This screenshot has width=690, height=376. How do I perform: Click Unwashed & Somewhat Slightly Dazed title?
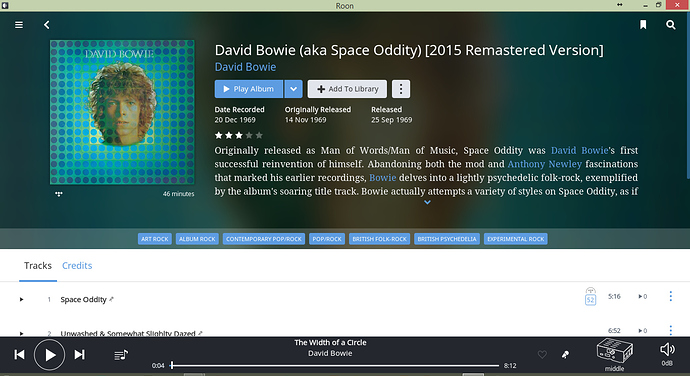[x=128, y=333]
